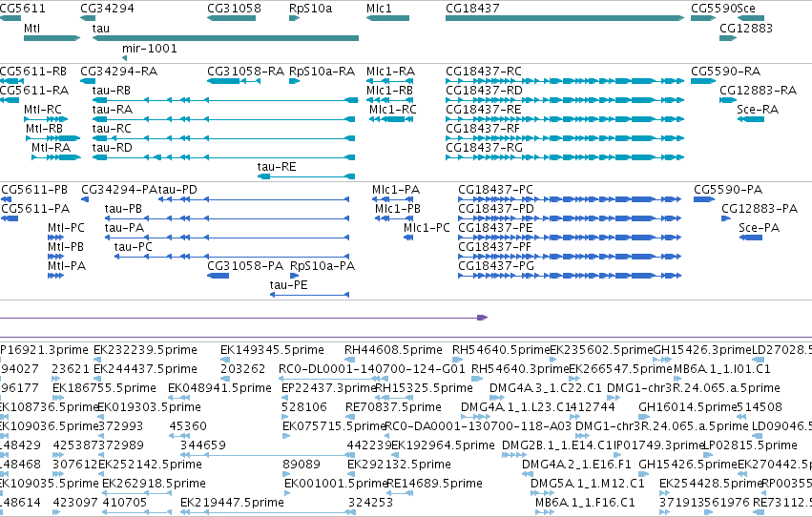Open the tau-PC protein label
Viewport: 812px width, 517px height.
(x=133, y=247)
